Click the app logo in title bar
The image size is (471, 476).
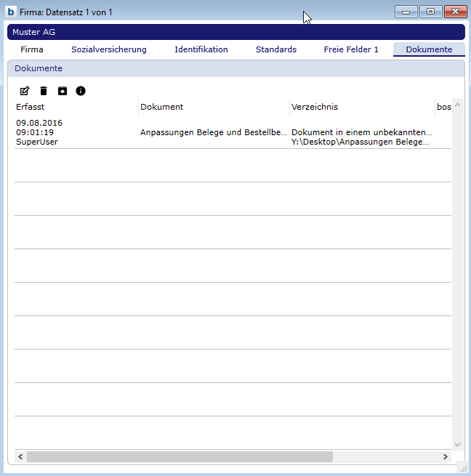coord(11,12)
